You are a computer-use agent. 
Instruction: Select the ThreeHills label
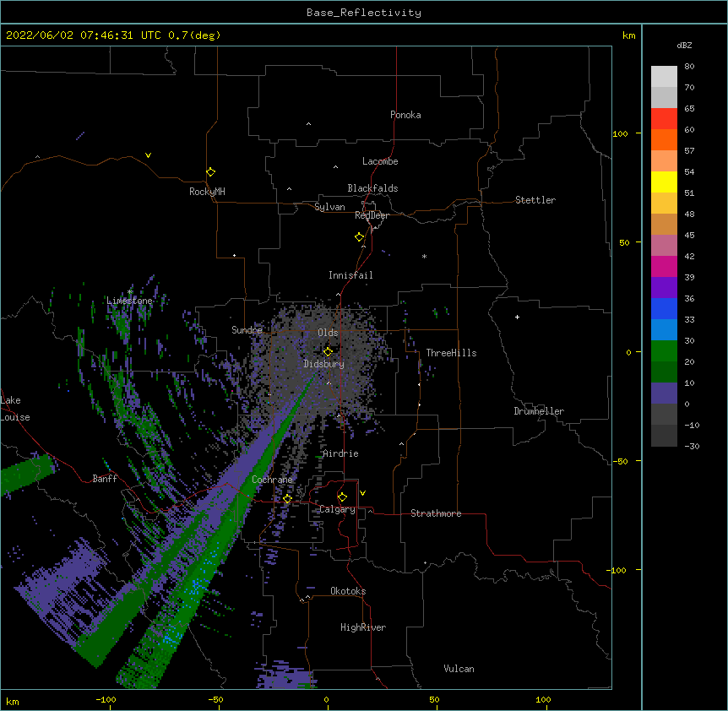pyautogui.click(x=451, y=353)
